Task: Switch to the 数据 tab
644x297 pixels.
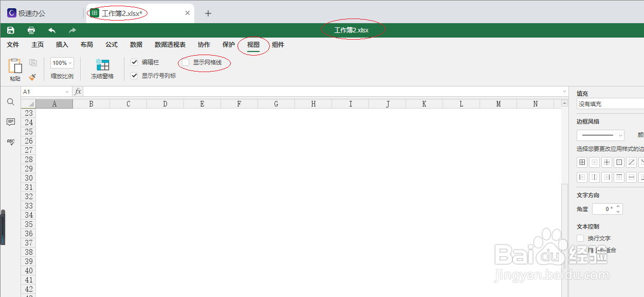Action: click(136, 45)
